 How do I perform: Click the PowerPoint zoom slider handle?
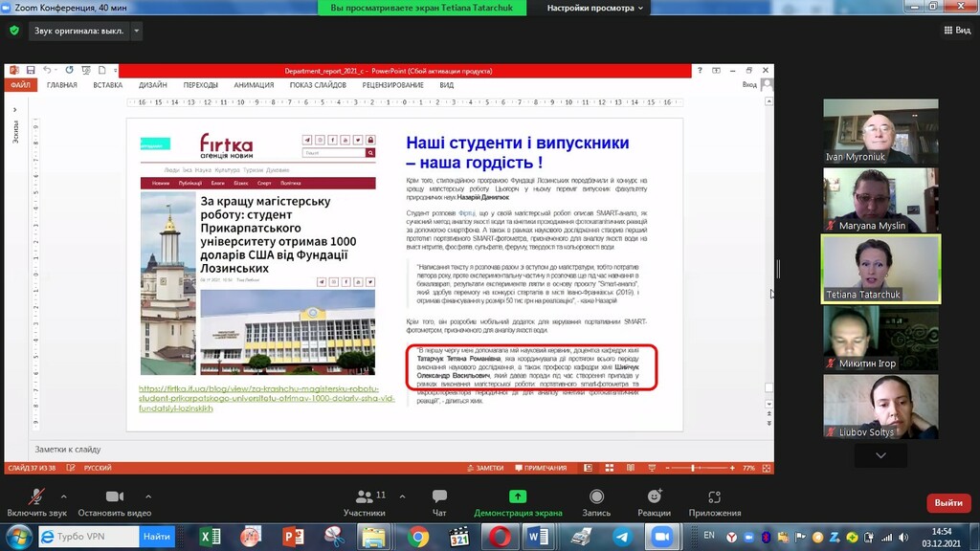693,468
